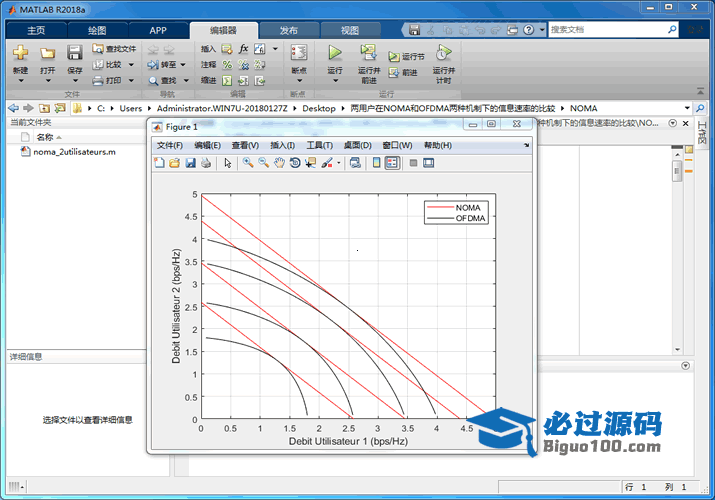Open the Help (帮助(H)) menu in Figure 1
Screen dimensions: 715x500
tap(438, 145)
